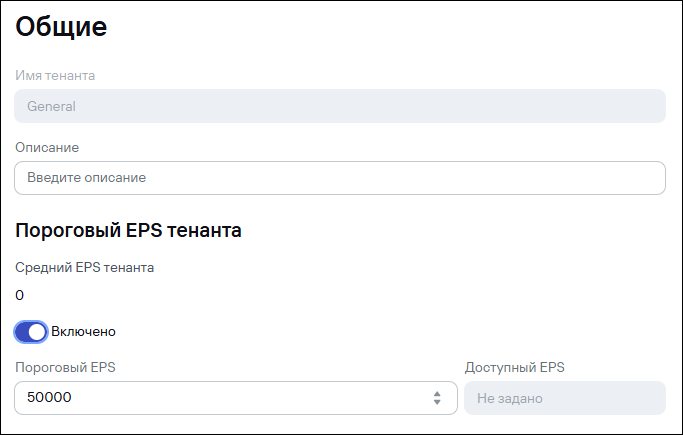Click the Доступный EPS label
The width and height of the screenshot is (683, 435).
(515, 367)
